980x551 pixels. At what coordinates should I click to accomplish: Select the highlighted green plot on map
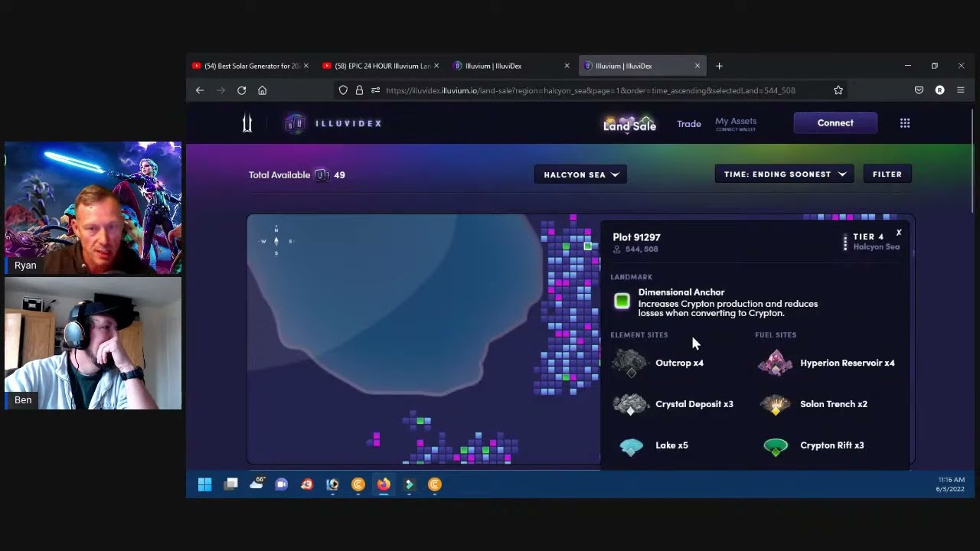(x=587, y=246)
